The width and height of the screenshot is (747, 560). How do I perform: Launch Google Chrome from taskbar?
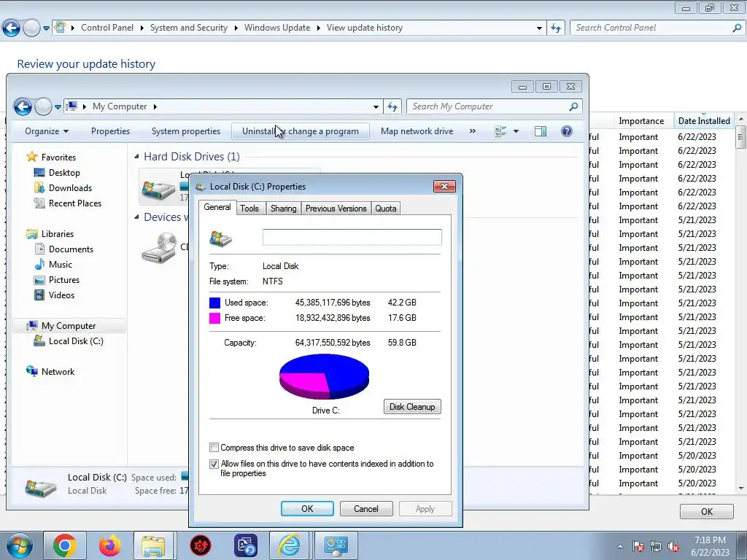(x=65, y=545)
